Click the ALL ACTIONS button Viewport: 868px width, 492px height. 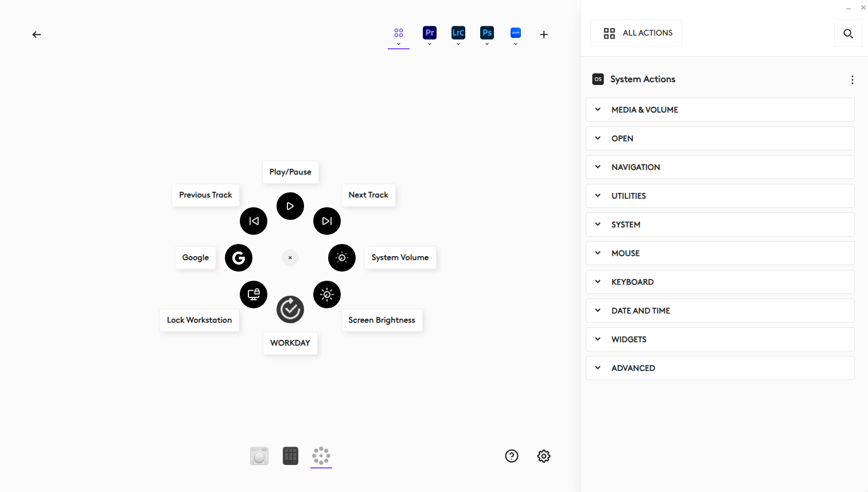click(x=636, y=33)
